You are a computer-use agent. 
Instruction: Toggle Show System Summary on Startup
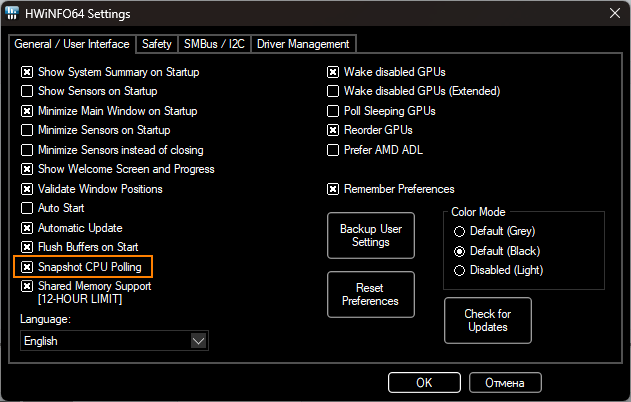pyautogui.click(x=28, y=72)
